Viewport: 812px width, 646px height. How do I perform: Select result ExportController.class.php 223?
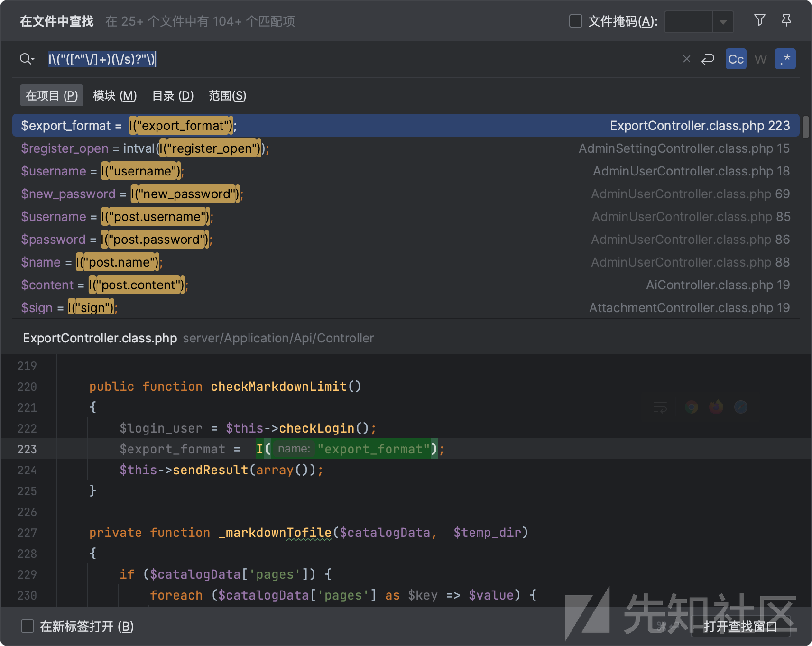click(x=406, y=125)
